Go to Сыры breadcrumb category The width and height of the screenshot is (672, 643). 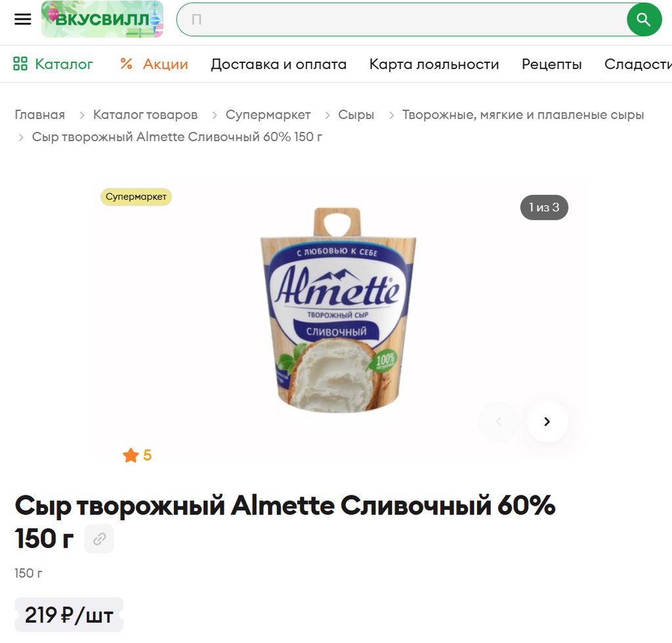click(x=356, y=115)
